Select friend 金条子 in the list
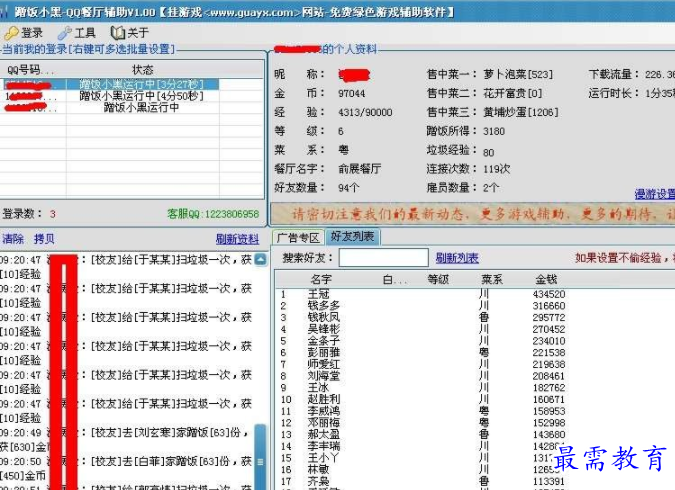The image size is (675, 490). (324, 341)
